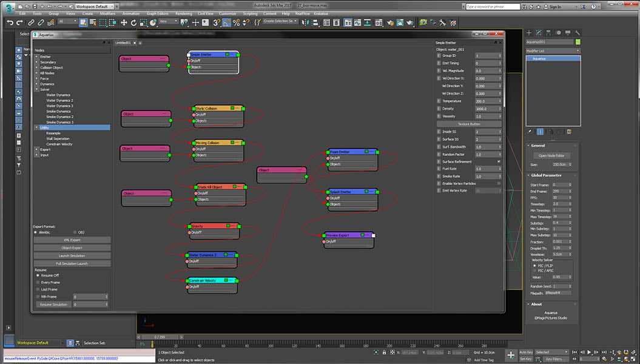This screenshot has height=364, width=640.
Task: Choose the Every Frame resume option
Action: (x=36, y=282)
